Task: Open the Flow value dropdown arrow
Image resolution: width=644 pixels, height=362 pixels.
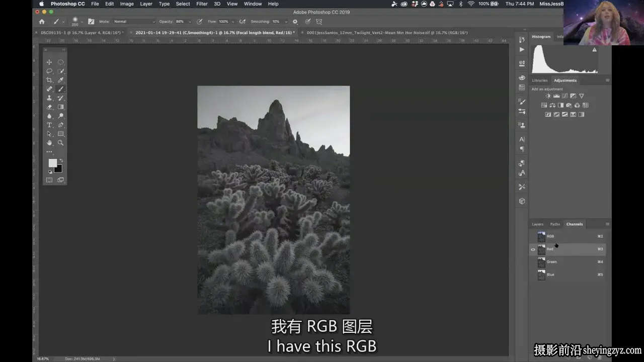Action: point(233,22)
